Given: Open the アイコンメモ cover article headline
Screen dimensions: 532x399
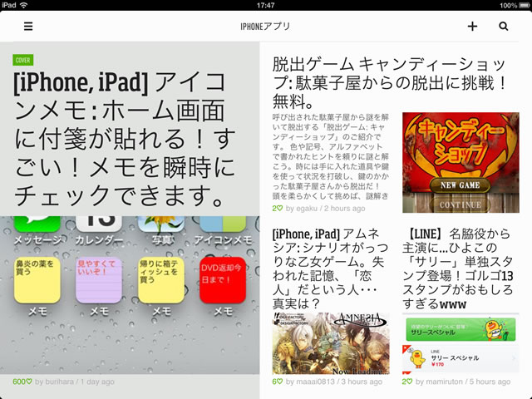Looking at the screenshot, I should 125,139.
